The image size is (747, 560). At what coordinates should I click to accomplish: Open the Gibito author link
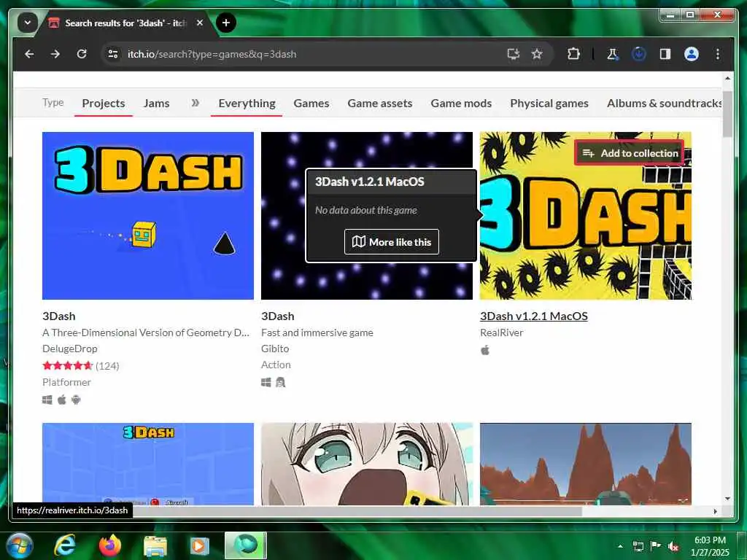275,349
